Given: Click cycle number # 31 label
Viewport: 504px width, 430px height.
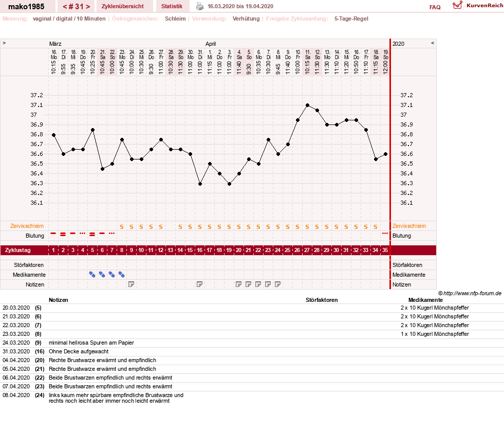Looking at the screenshot, I should tap(76, 7).
